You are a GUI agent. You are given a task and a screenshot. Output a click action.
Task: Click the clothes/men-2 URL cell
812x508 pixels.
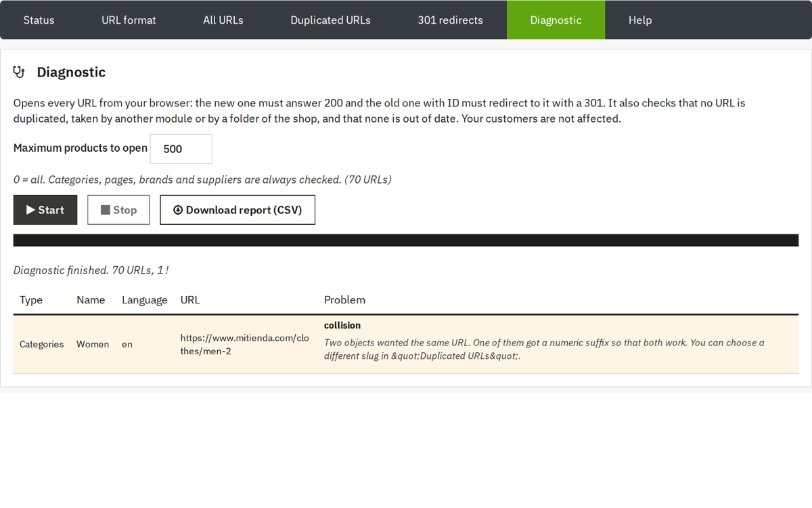pos(245,344)
